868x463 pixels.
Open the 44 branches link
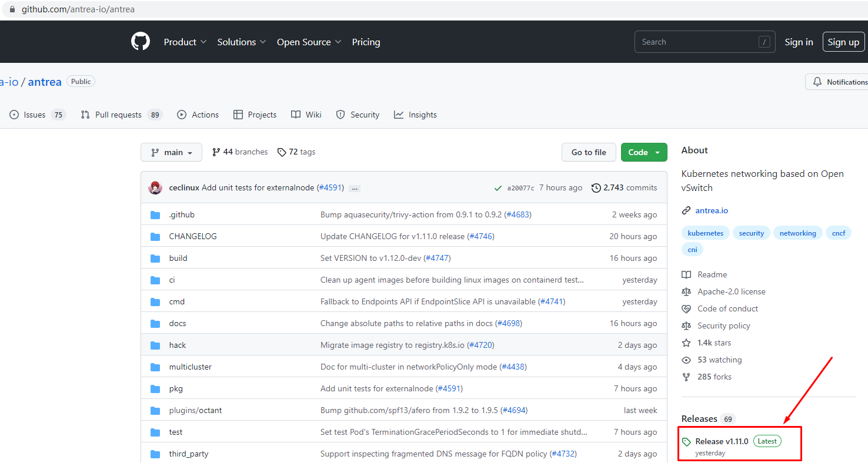tap(240, 152)
